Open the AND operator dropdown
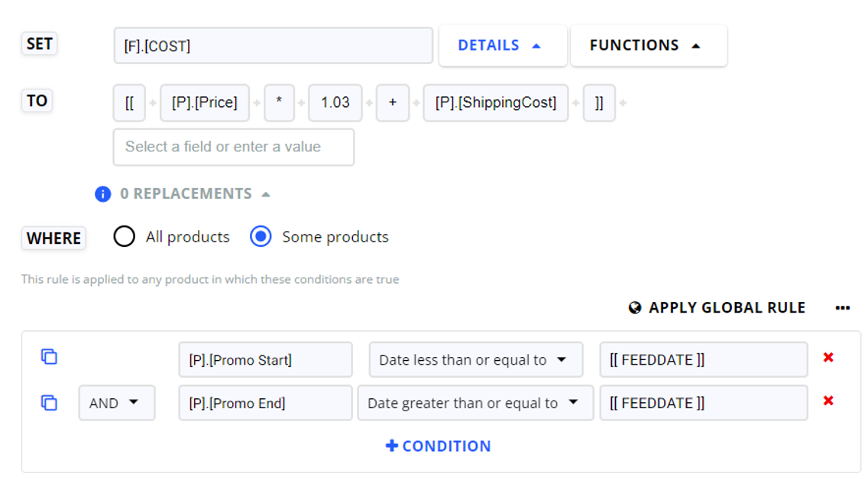 [x=117, y=403]
